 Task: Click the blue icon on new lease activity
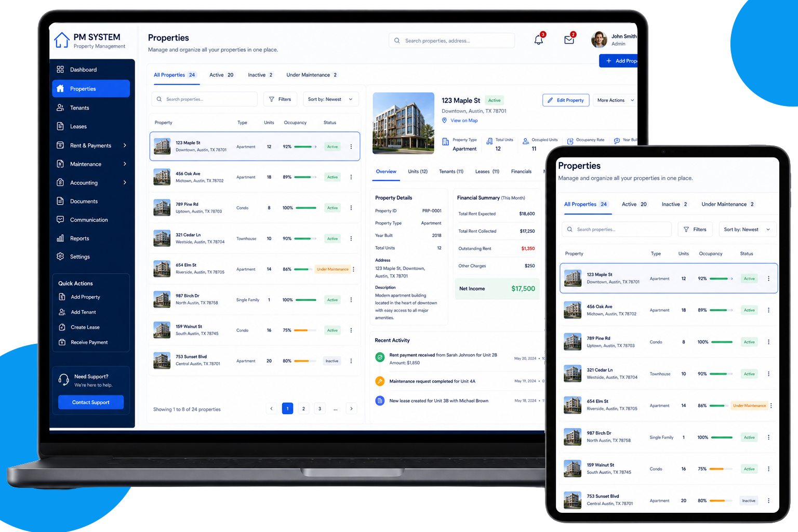tap(380, 401)
